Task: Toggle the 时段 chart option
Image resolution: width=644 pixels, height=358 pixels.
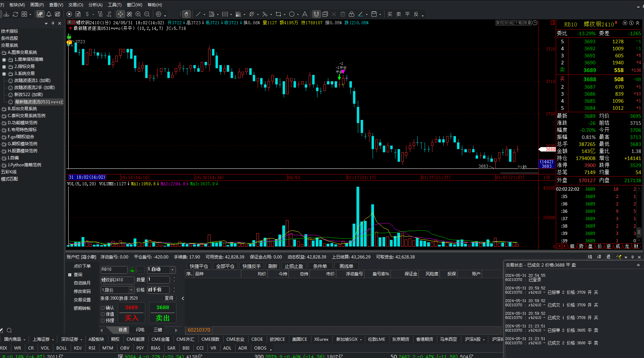Action: [509, 23]
